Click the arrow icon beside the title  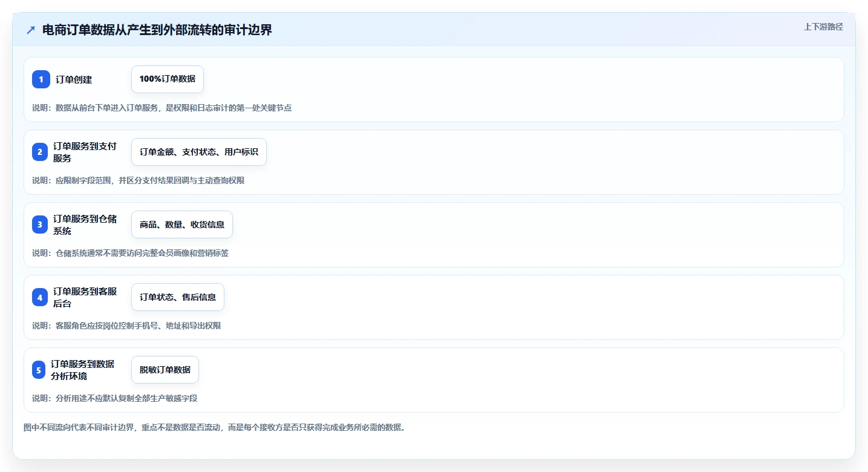pyautogui.click(x=31, y=30)
